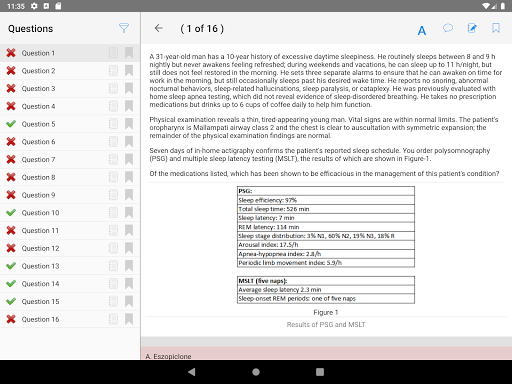The width and height of the screenshot is (512, 384).
Task: Open Question 15 from the sidebar
Action: [x=70, y=301]
